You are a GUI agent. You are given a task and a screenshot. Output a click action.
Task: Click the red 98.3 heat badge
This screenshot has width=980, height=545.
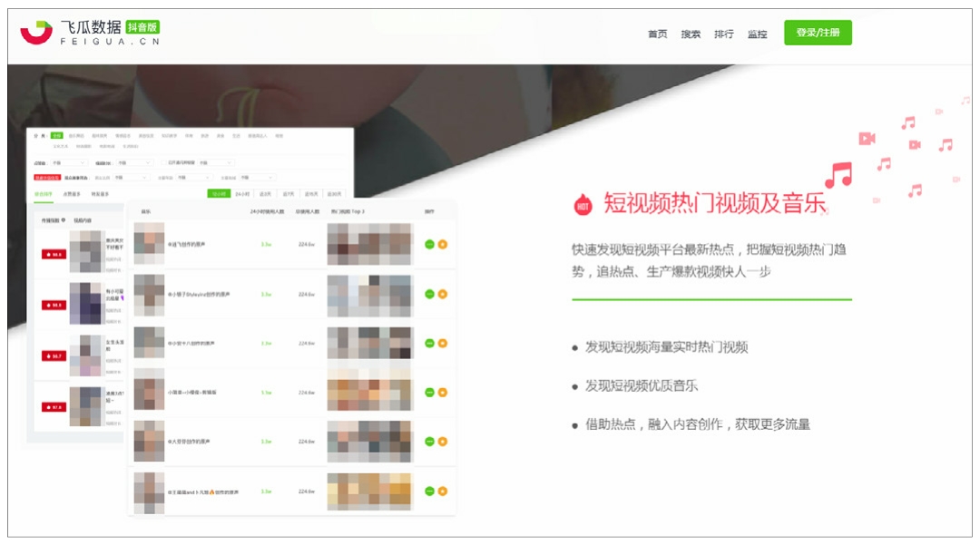point(54,305)
